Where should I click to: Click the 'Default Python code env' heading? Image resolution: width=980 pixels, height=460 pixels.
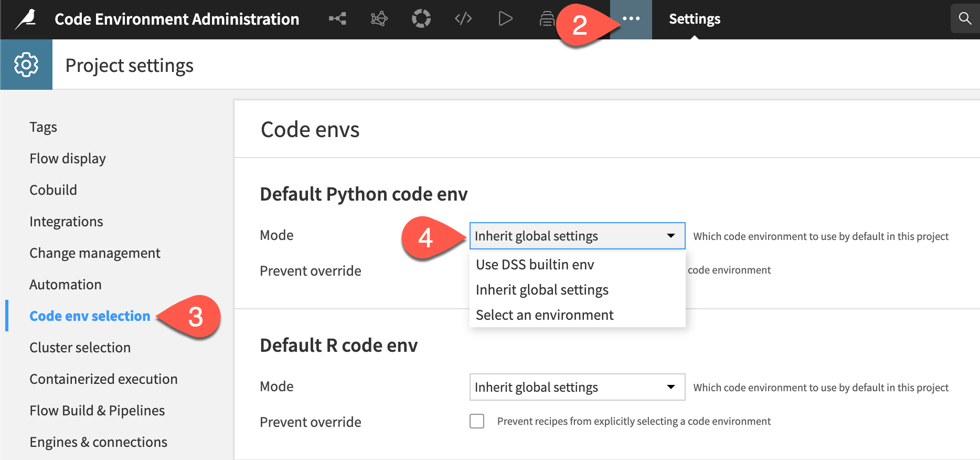pos(364,194)
